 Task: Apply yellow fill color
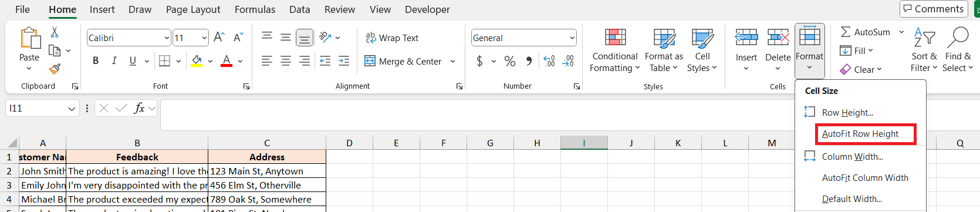[197, 60]
